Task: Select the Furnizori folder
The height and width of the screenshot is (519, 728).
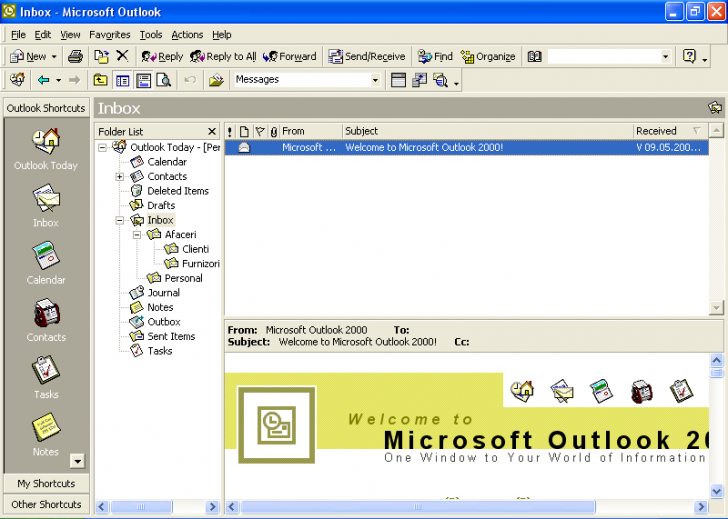Action: 201,264
